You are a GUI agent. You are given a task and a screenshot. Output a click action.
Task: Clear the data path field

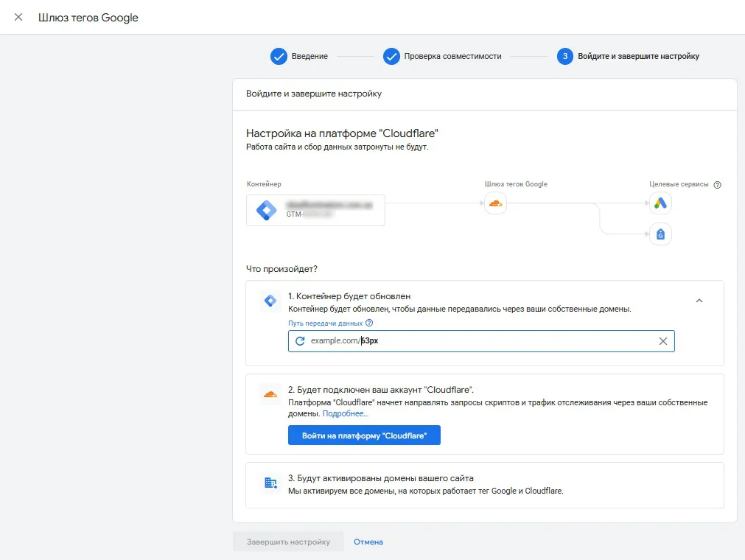pos(662,341)
